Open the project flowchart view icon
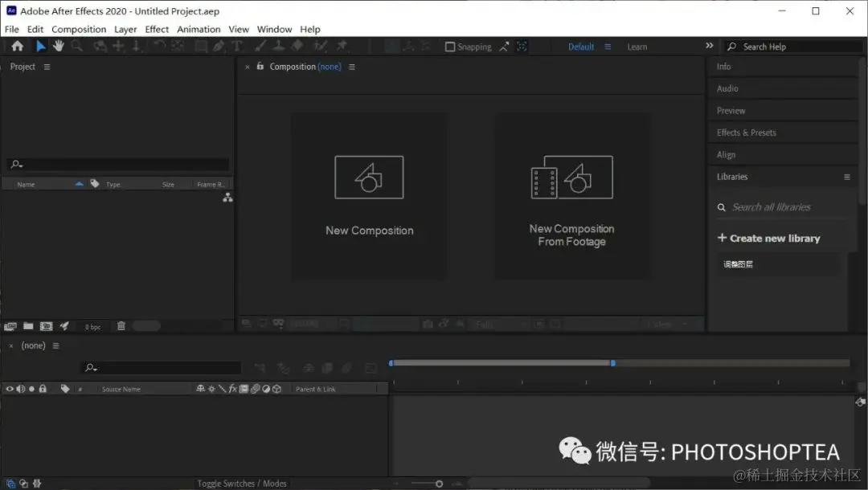 coord(227,198)
